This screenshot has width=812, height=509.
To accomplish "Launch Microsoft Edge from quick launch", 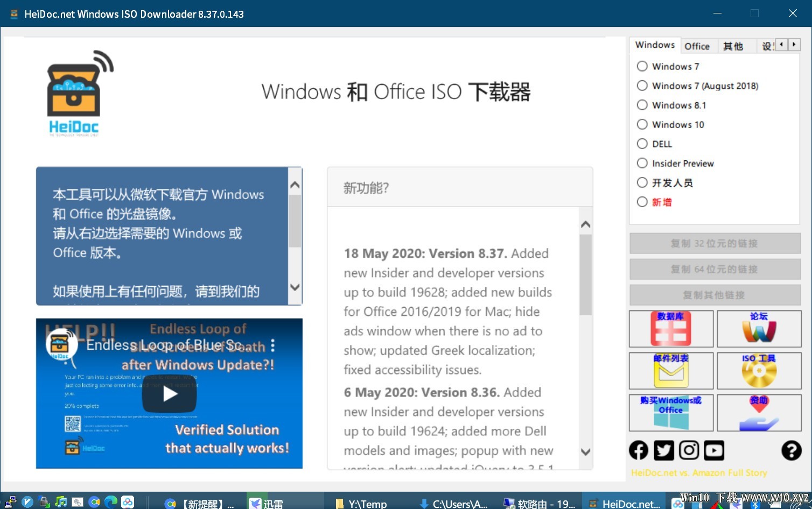I will [111, 502].
